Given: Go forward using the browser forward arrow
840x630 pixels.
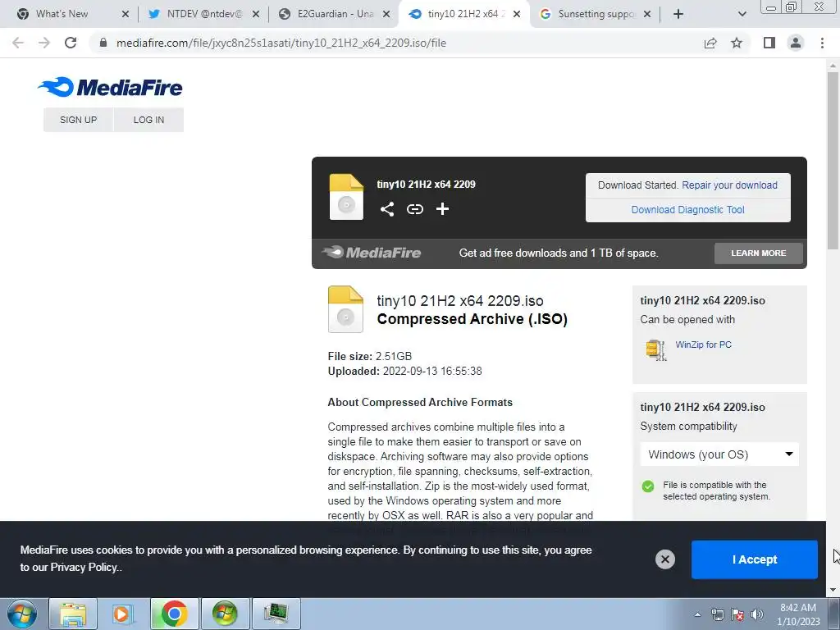Looking at the screenshot, I should (44, 43).
